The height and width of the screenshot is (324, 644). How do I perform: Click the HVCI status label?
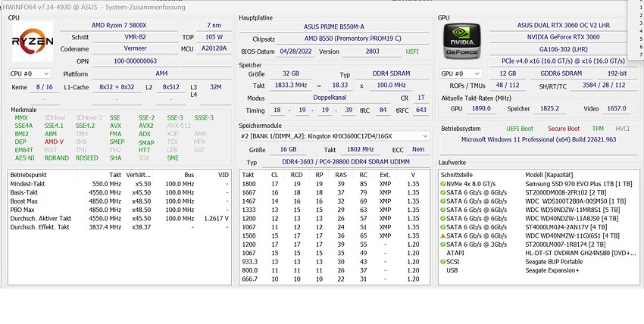(622, 129)
